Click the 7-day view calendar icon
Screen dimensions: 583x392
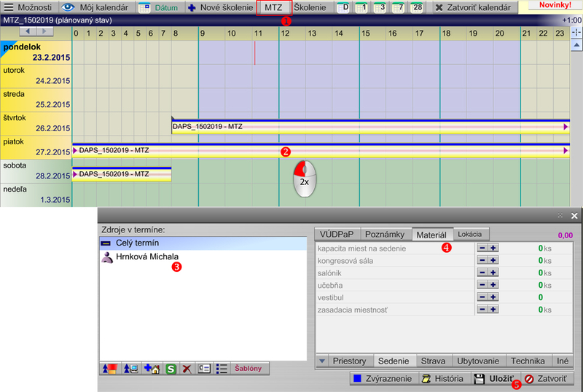pyautogui.click(x=398, y=7)
